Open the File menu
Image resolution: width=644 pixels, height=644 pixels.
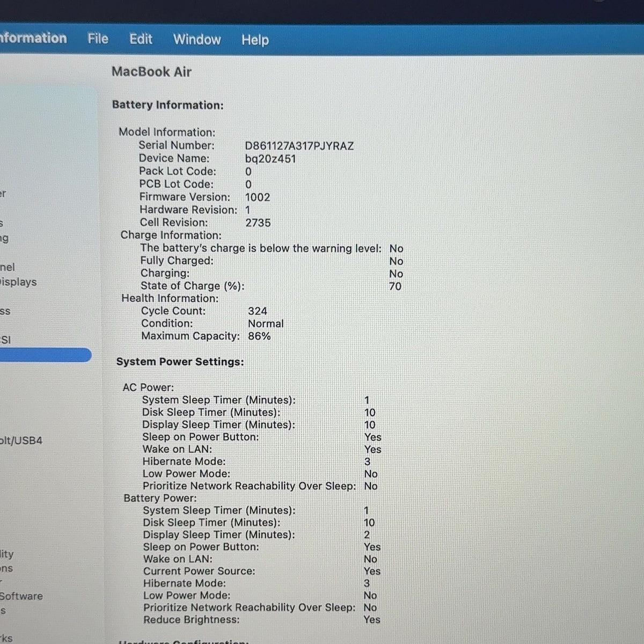pos(98,39)
